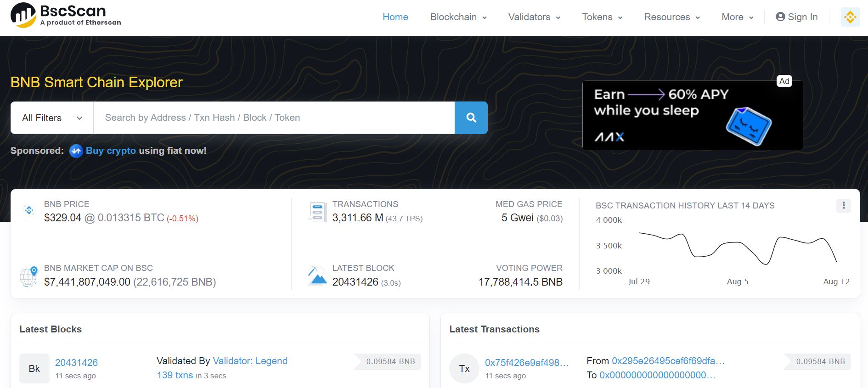
Task: Open From address 0x295e26495cef6f69dfa…
Action: pyautogui.click(x=668, y=361)
